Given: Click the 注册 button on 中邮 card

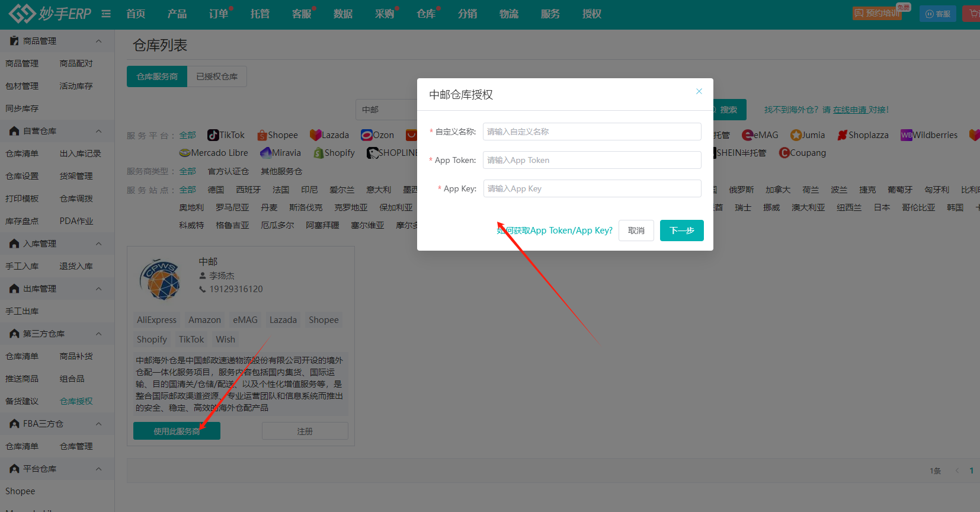Looking at the screenshot, I should point(305,431).
